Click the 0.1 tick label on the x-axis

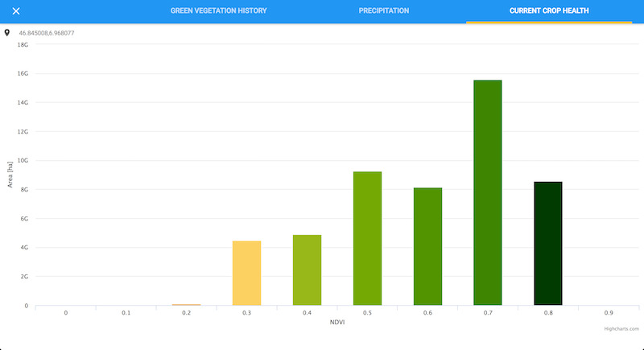(x=126, y=312)
